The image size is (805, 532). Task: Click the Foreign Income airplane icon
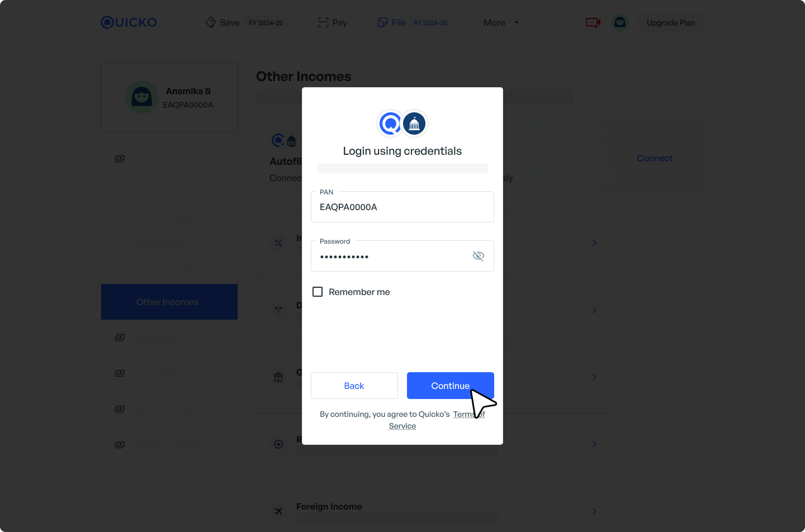[x=278, y=511]
